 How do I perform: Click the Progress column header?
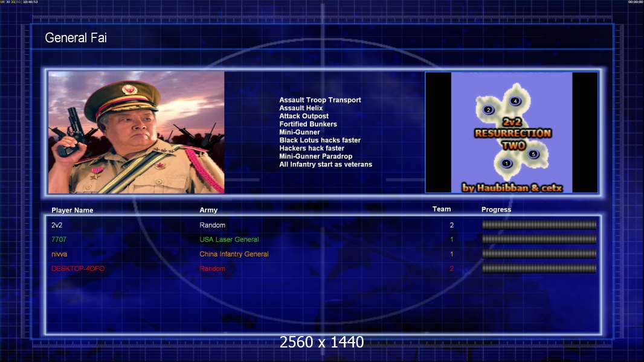pyautogui.click(x=496, y=209)
